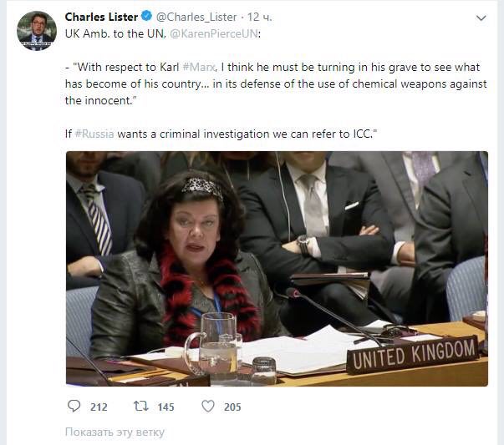Click the Charles Lister display name

[102, 17]
